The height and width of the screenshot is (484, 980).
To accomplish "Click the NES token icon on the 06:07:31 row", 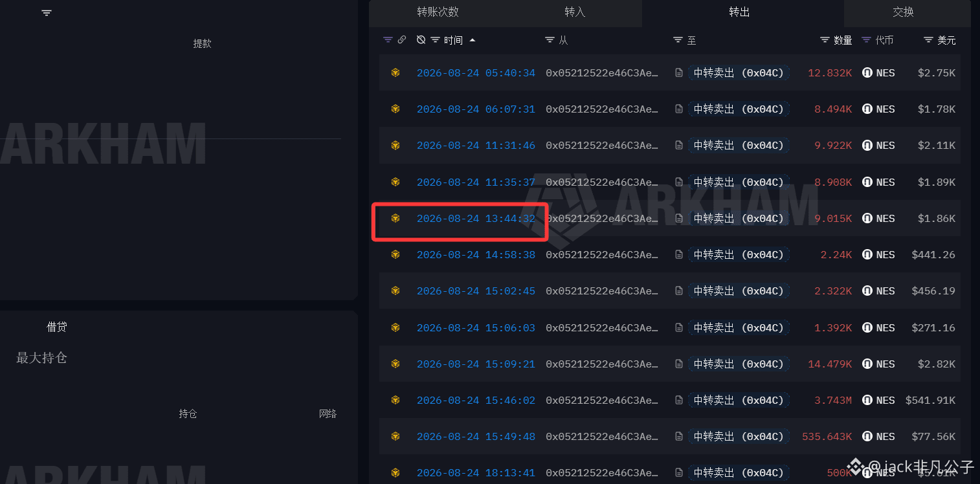I will tap(867, 109).
